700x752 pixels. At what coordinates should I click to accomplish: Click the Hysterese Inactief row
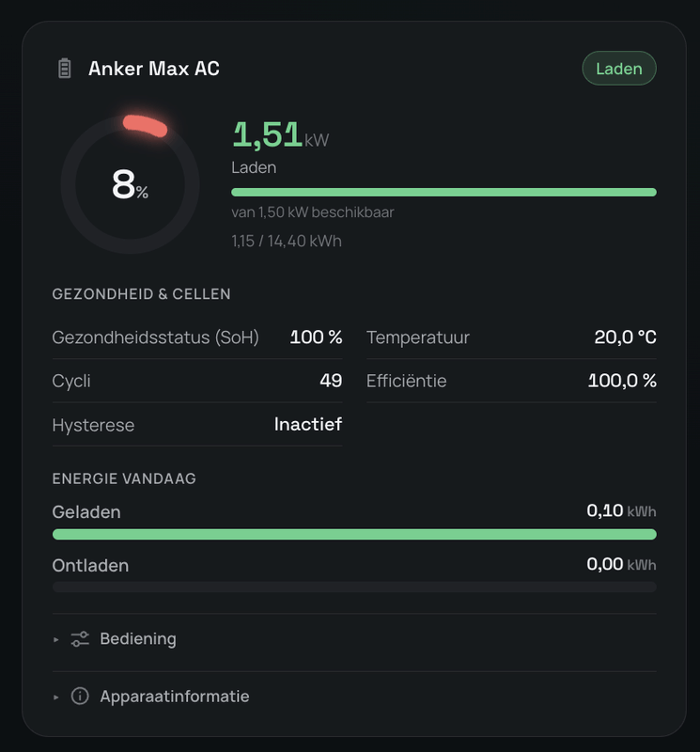(197, 425)
